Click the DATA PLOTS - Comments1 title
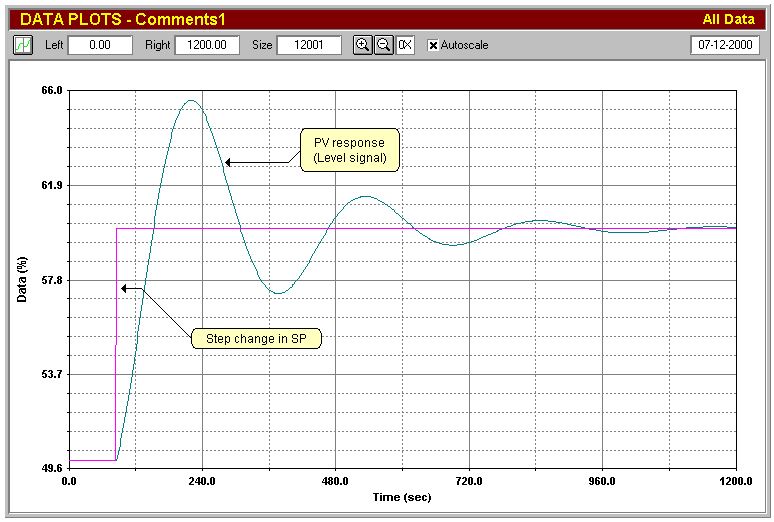The width and height of the screenshot is (774, 522). tap(122, 19)
